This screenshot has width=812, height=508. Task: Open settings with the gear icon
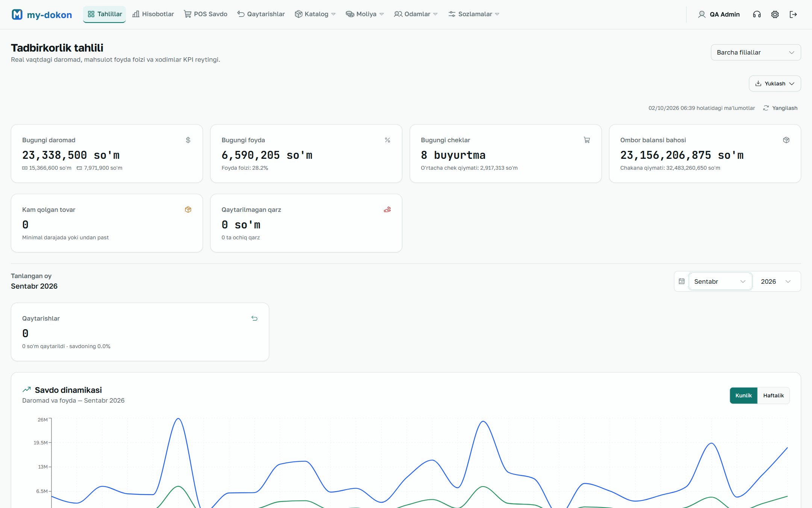click(x=775, y=14)
